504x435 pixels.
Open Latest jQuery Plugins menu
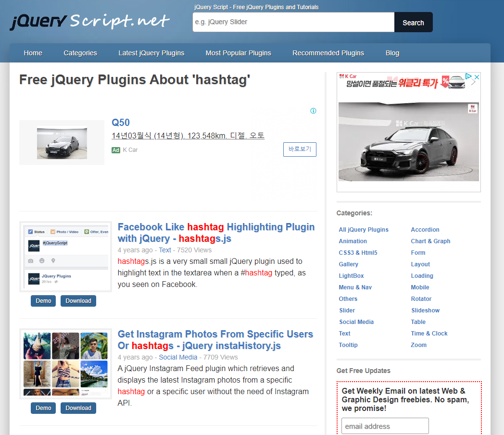151,53
